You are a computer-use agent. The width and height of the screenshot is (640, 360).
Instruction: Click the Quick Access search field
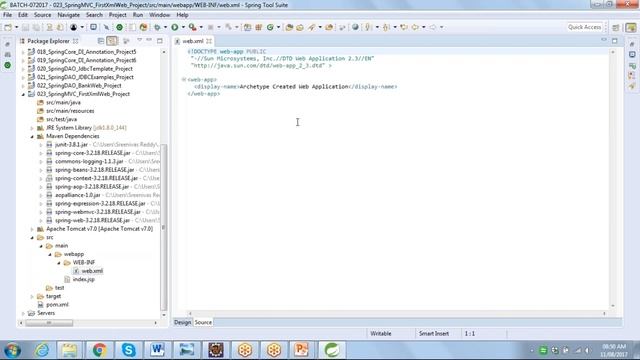click(x=584, y=27)
